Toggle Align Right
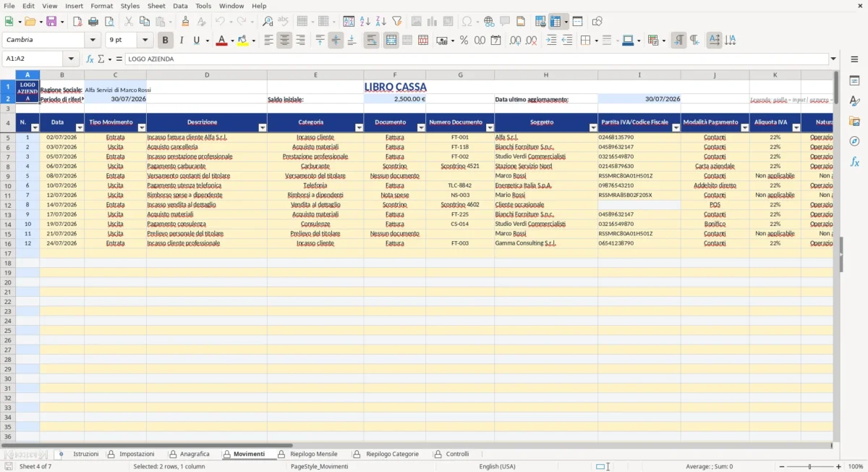This screenshot has height=472, width=868. [300, 41]
